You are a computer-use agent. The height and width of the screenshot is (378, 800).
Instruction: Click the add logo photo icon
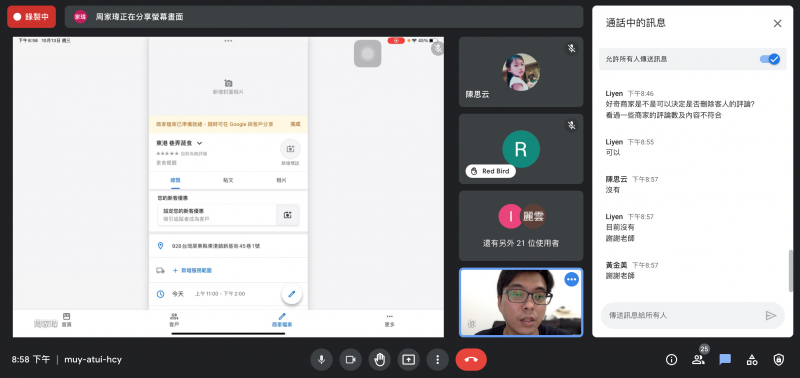[290, 149]
